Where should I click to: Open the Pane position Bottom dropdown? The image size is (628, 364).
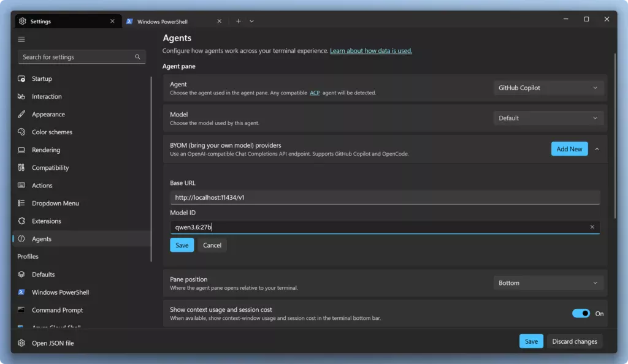tap(548, 282)
